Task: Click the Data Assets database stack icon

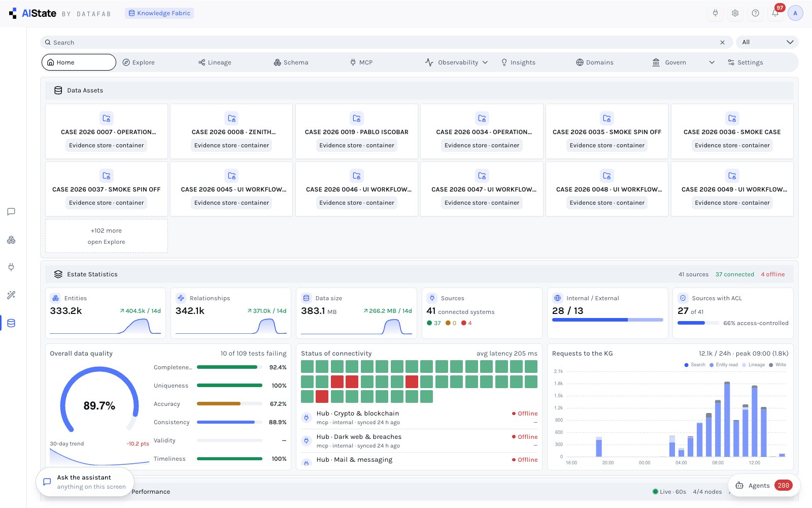Action: pos(58,90)
